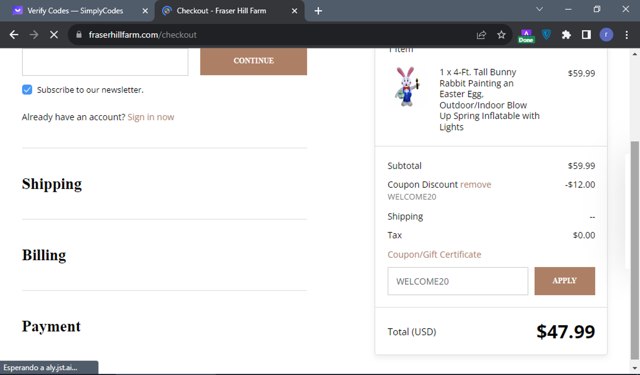
Task: Open the Extensions puzzle menu
Action: [566, 35]
